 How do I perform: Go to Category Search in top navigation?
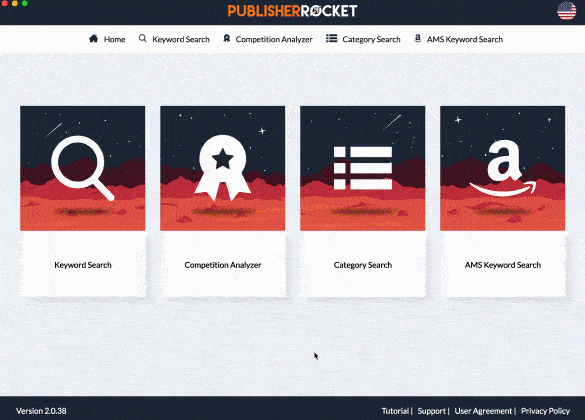[x=371, y=39]
